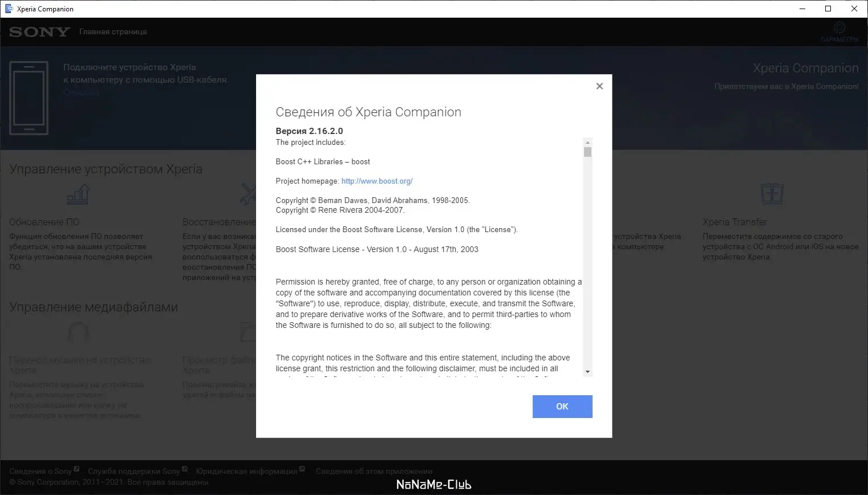Click the Sony Corporation 2011–2021 copyright notice
The width and height of the screenshot is (868, 495).
pyautogui.click(x=108, y=482)
